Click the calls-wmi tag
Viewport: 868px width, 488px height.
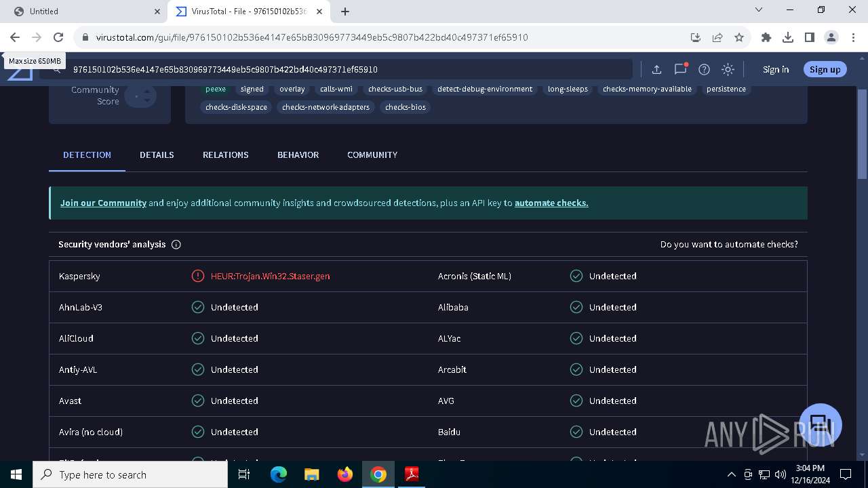click(336, 89)
